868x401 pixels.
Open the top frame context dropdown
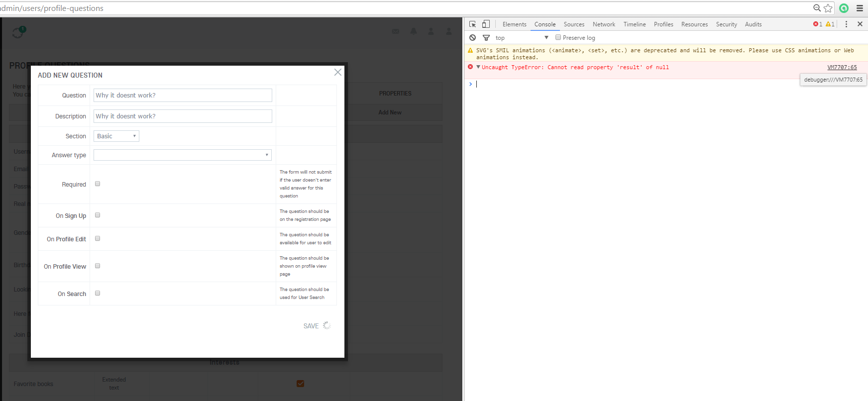pos(522,38)
